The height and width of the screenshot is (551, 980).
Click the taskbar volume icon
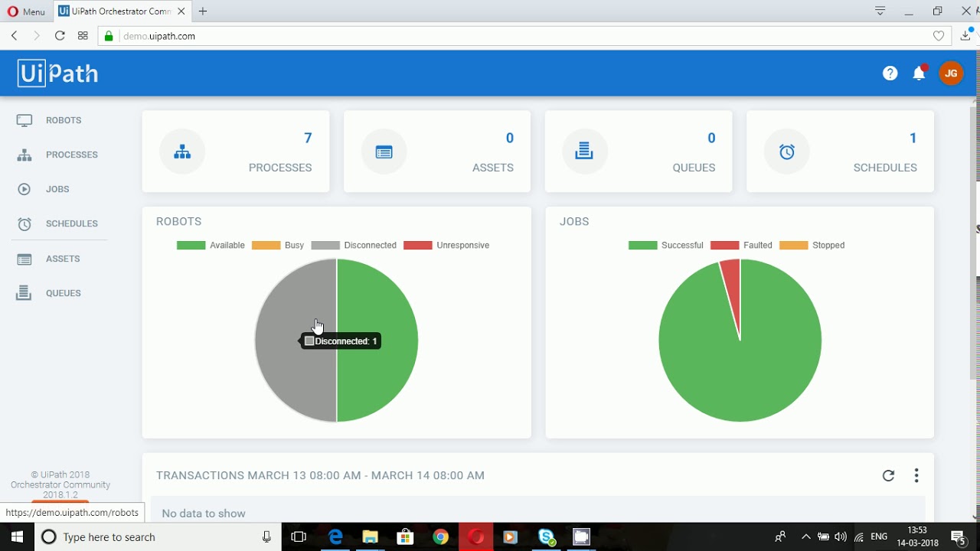click(x=841, y=536)
